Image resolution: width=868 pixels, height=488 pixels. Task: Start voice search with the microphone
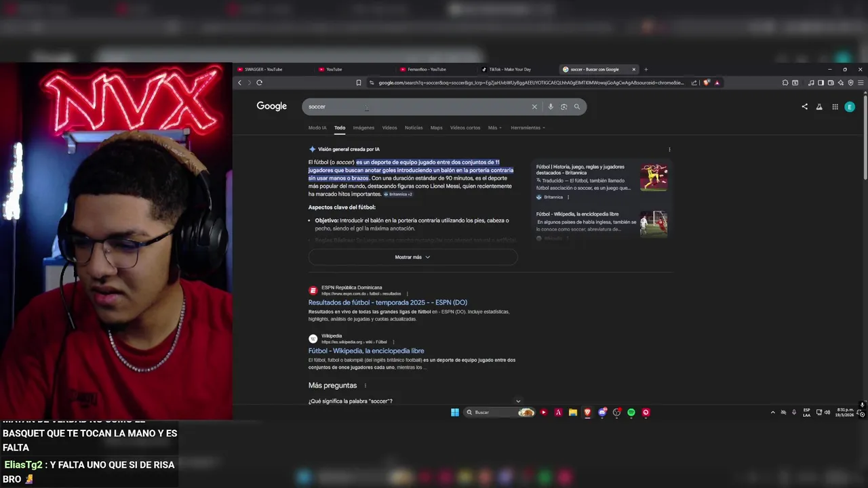[551, 106]
